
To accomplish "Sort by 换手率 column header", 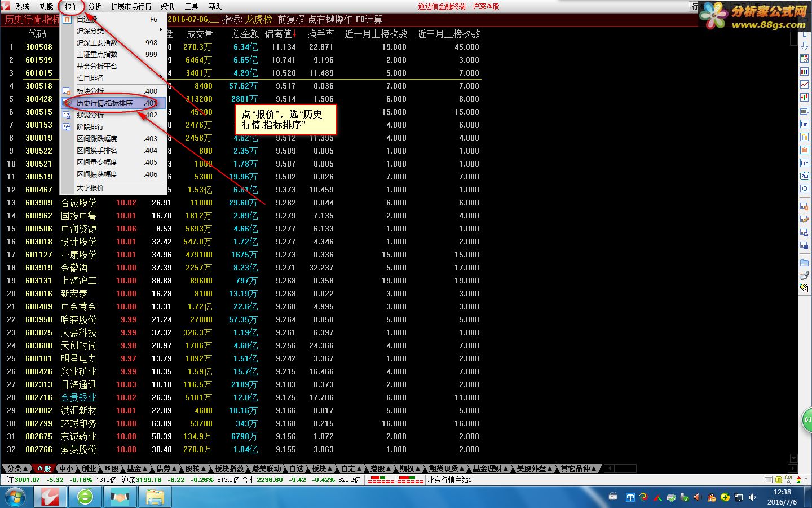I will tap(321, 34).
